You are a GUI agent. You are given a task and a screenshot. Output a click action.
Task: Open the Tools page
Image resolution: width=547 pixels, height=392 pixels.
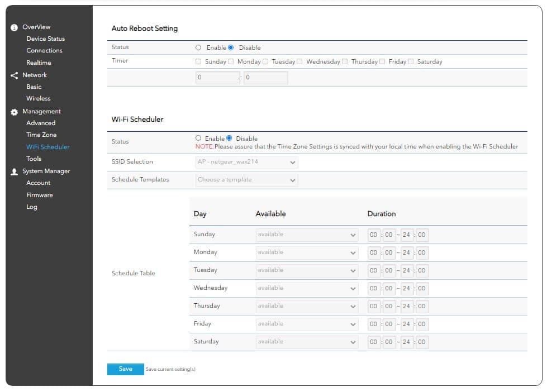[x=34, y=159]
